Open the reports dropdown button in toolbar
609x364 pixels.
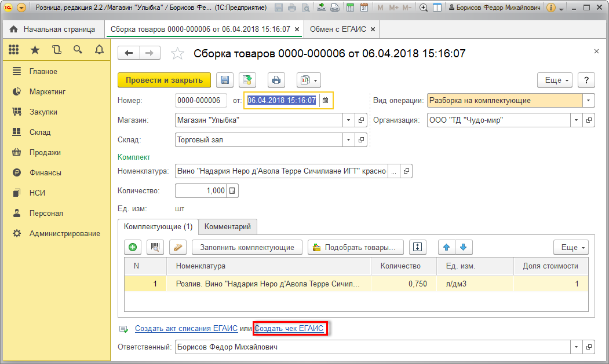tap(309, 80)
